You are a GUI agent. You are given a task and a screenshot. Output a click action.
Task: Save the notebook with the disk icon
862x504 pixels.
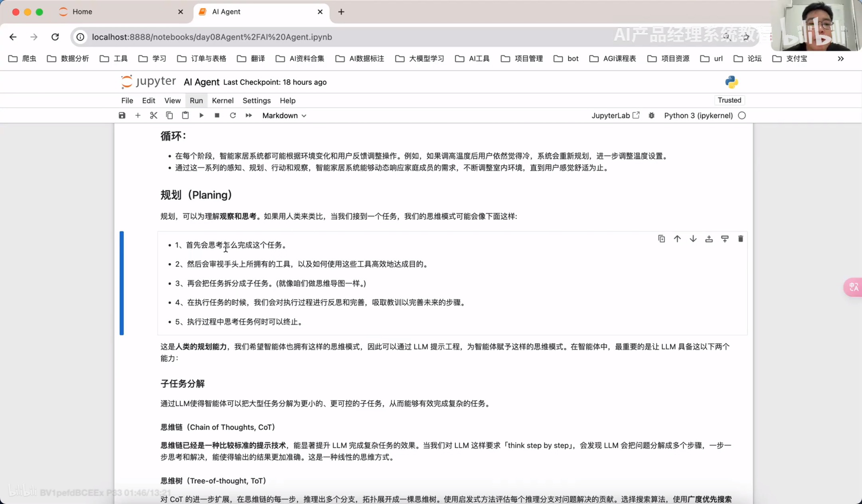(x=122, y=115)
